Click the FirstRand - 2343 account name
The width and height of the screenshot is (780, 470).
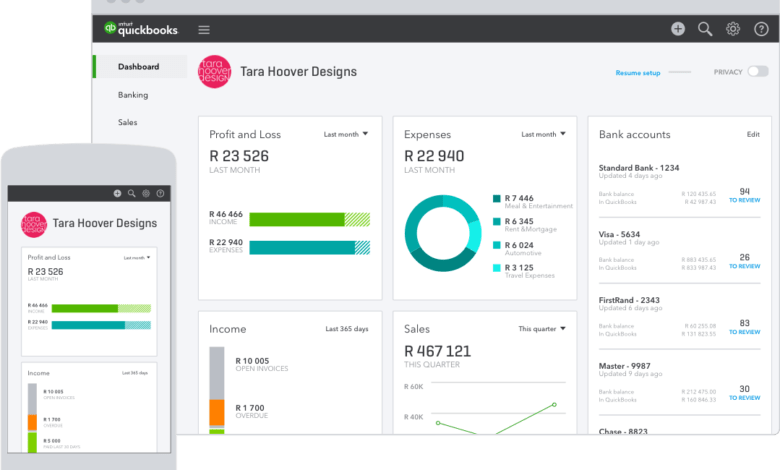(x=629, y=300)
